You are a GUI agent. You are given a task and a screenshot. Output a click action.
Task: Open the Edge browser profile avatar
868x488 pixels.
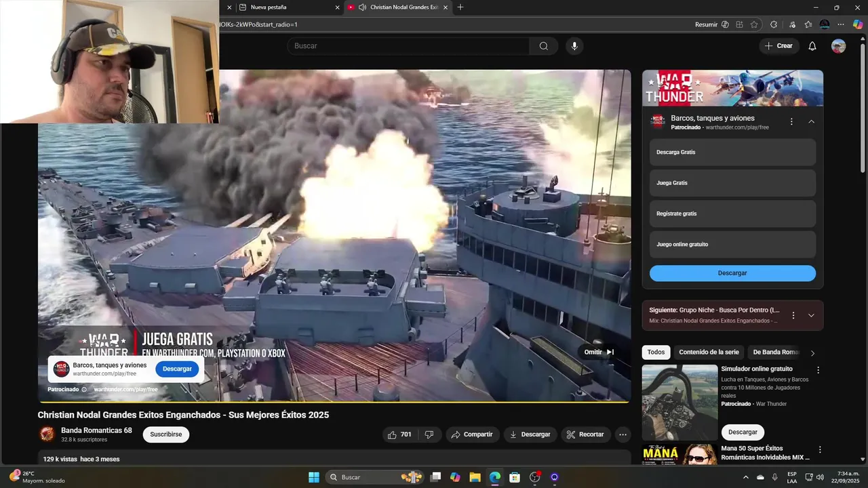pos(825,24)
